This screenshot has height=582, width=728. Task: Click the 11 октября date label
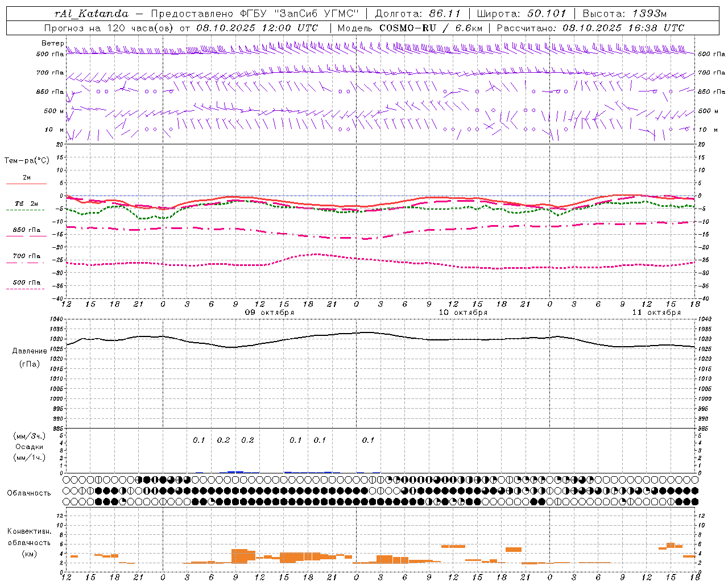click(656, 313)
